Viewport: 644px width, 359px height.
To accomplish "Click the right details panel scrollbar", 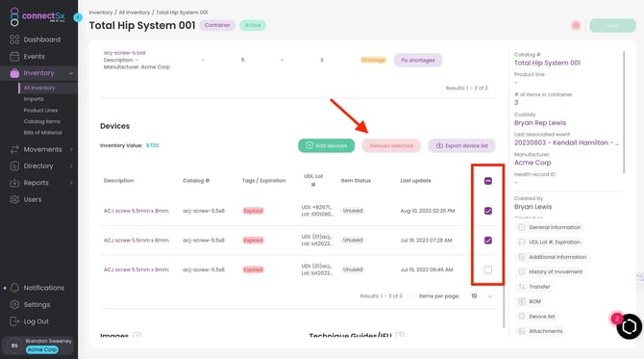I will tap(624, 112).
